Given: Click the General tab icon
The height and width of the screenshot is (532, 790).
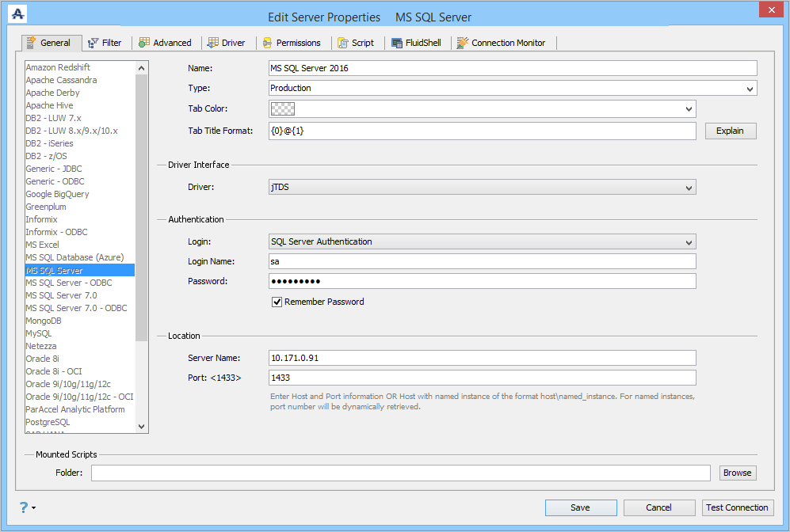Looking at the screenshot, I should (x=32, y=43).
